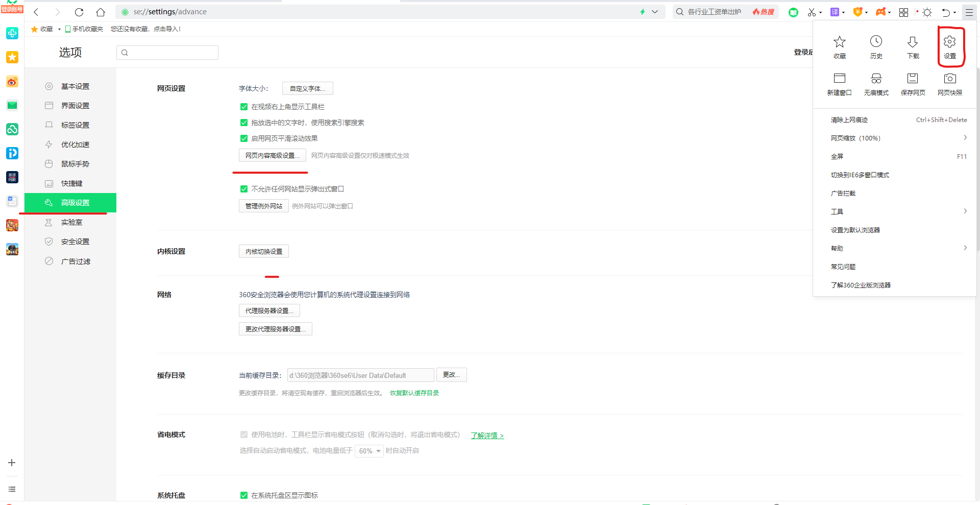Open the battery percentage dropdown showing 60%
The width and height of the screenshot is (980, 505).
point(369,451)
